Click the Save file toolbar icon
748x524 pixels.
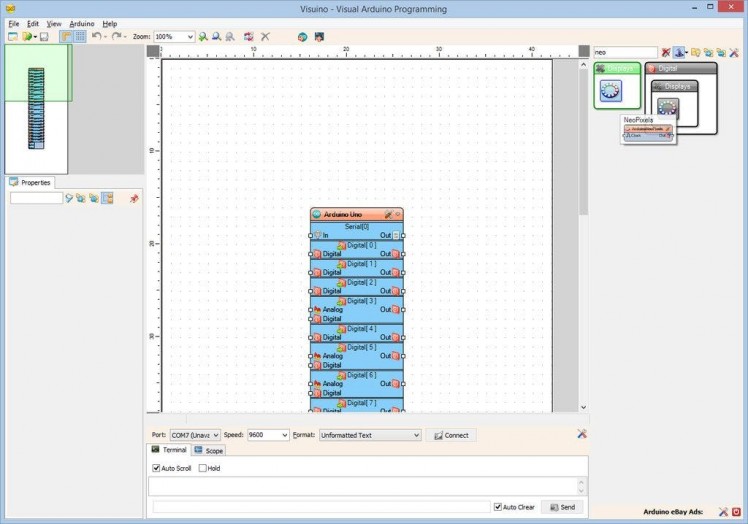(44, 37)
